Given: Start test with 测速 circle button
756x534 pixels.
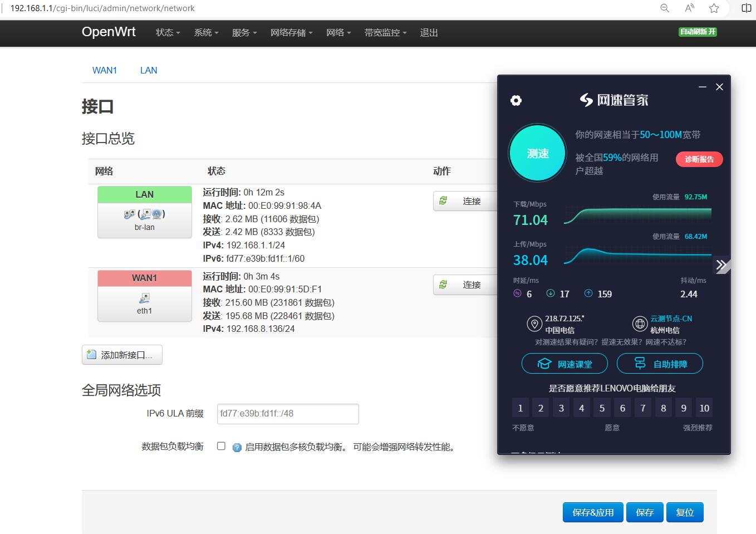Looking at the screenshot, I should pyautogui.click(x=538, y=153).
